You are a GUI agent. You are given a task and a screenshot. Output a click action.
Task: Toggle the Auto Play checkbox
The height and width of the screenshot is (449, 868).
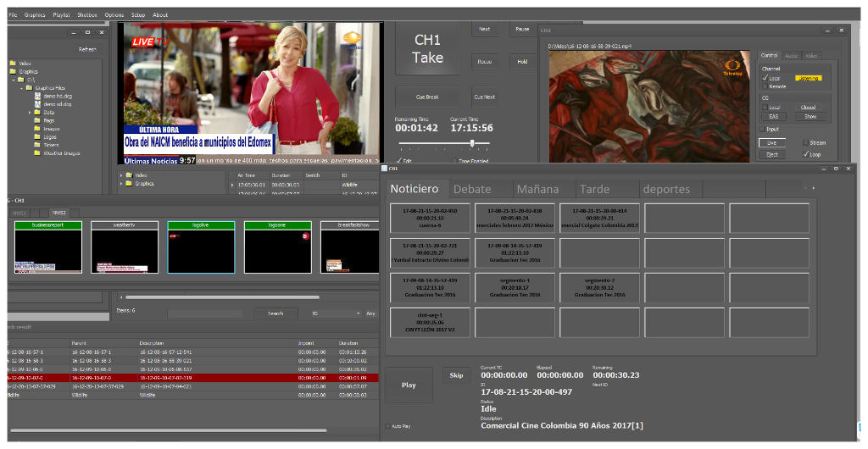(387, 426)
